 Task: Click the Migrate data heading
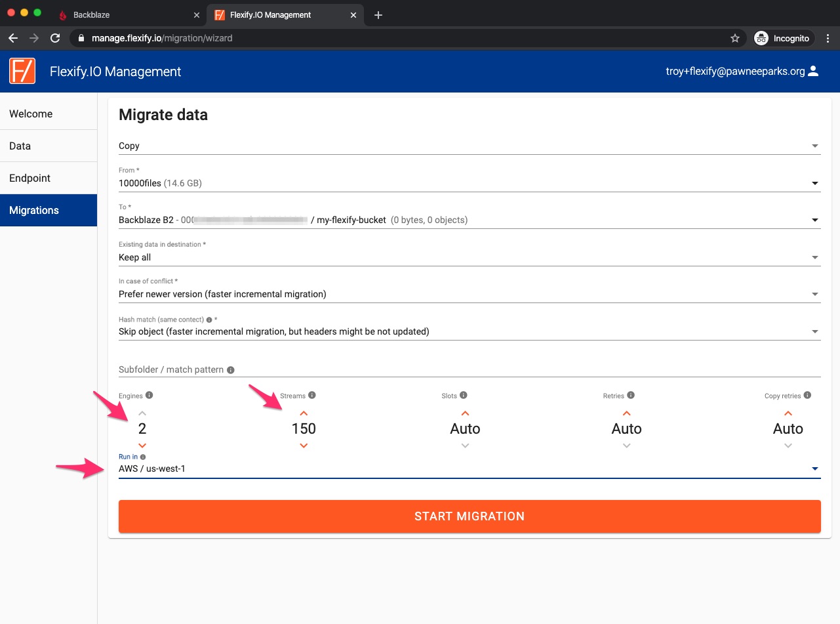click(x=163, y=115)
